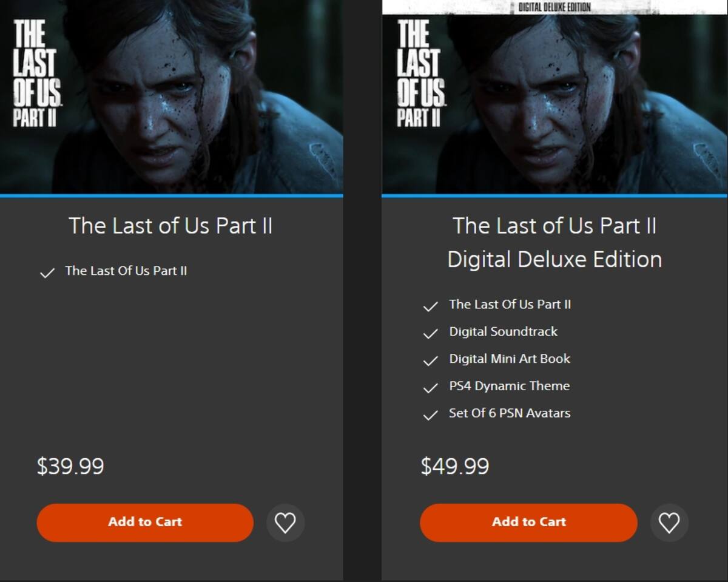Click the checkmark beside PS4 Dynamic Theme
This screenshot has width=728, height=582.
(x=430, y=388)
